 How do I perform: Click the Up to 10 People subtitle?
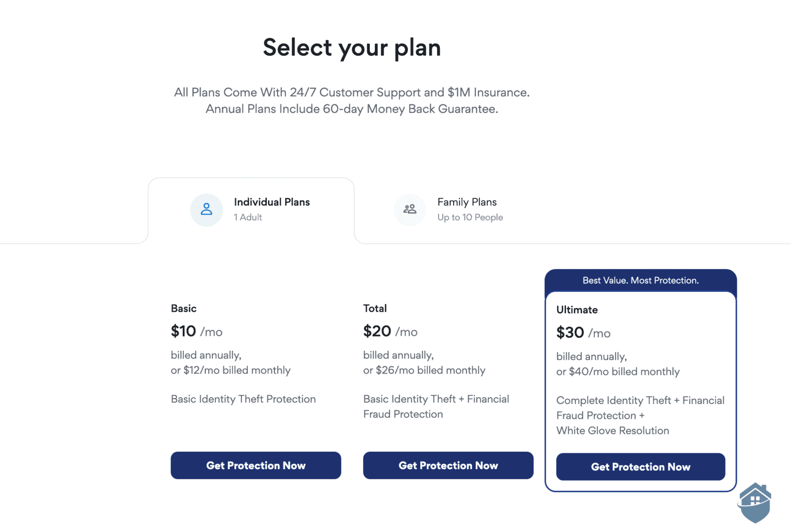point(470,217)
